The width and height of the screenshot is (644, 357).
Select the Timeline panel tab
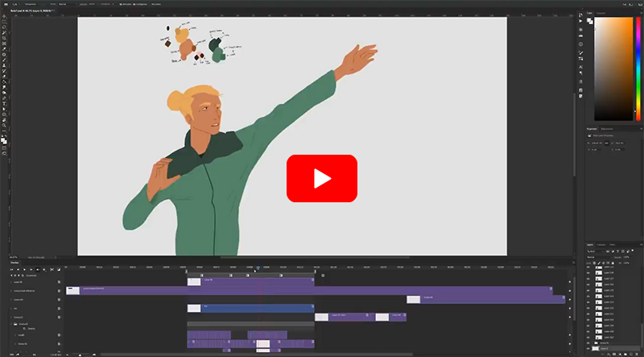click(14, 263)
